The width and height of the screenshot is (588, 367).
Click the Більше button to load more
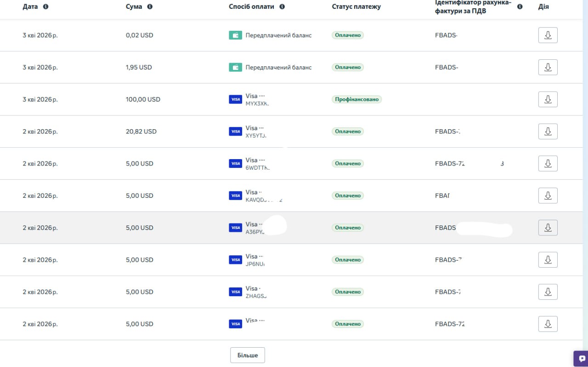click(248, 355)
